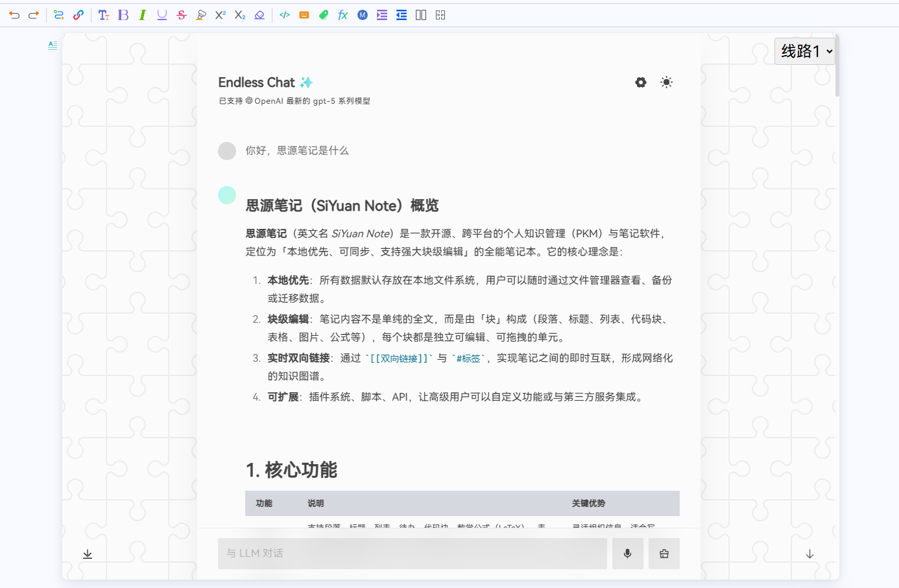
Task: Click the 说明 table column header
Action: (x=316, y=504)
